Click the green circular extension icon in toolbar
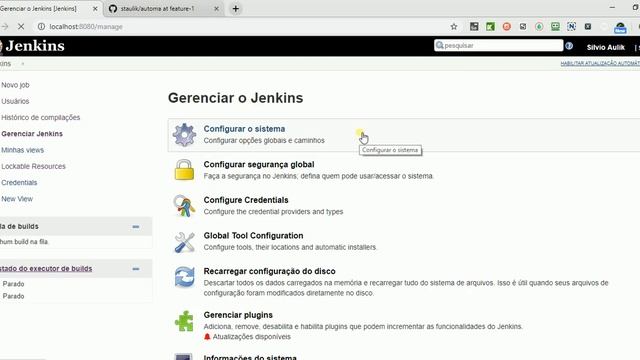640x360 pixels. (x=539, y=27)
